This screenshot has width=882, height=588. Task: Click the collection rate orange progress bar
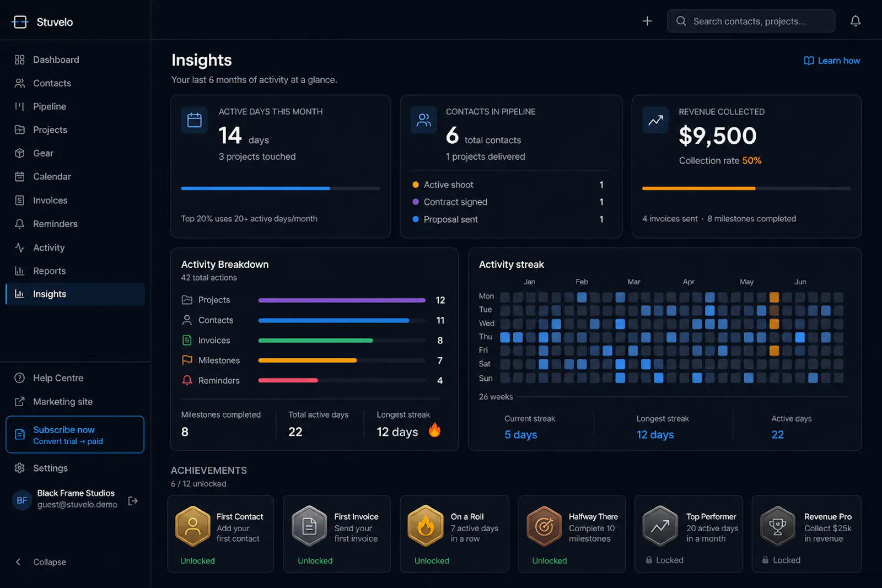(746, 188)
